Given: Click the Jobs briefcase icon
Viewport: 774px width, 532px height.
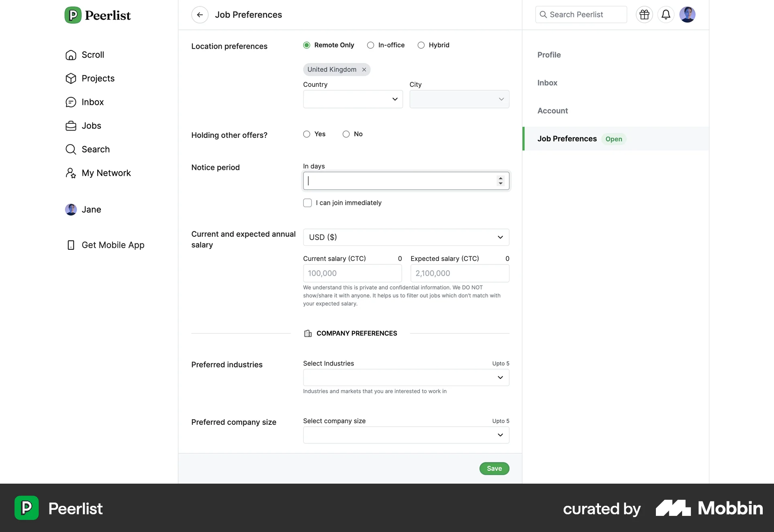Looking at the screenshot, I should tap(71, 126).
